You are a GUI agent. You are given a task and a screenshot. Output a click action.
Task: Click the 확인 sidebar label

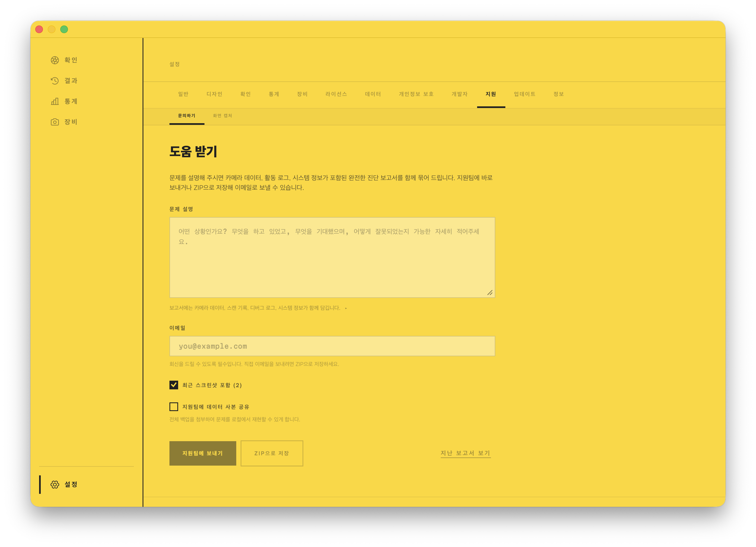71,60
